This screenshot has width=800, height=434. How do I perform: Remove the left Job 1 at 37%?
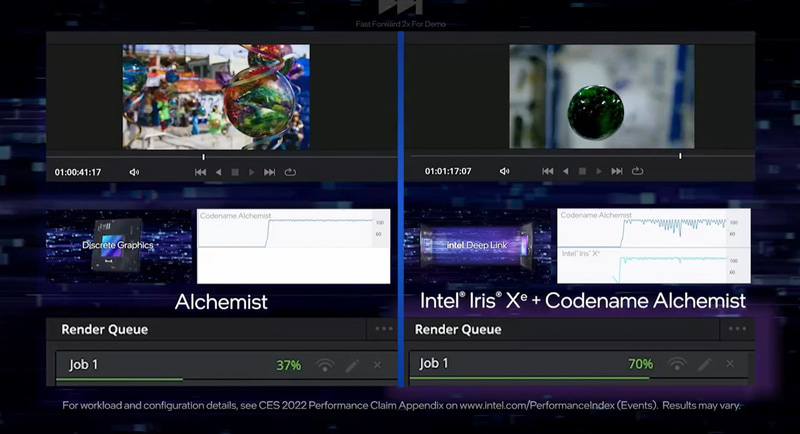(x=377, y=365)
